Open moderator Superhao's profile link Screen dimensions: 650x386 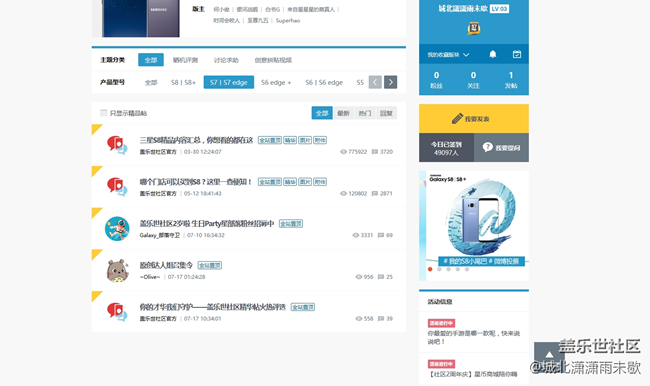pos(288,20)
